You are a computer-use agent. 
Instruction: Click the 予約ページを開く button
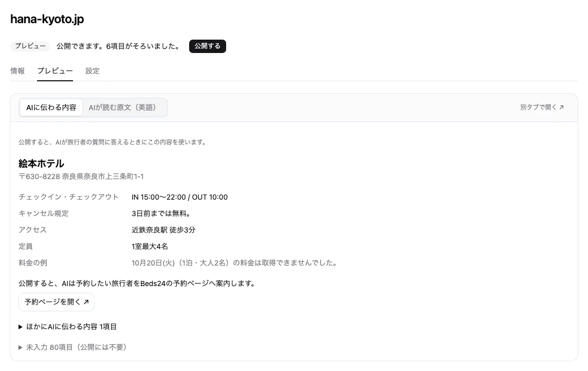(56, 302)
